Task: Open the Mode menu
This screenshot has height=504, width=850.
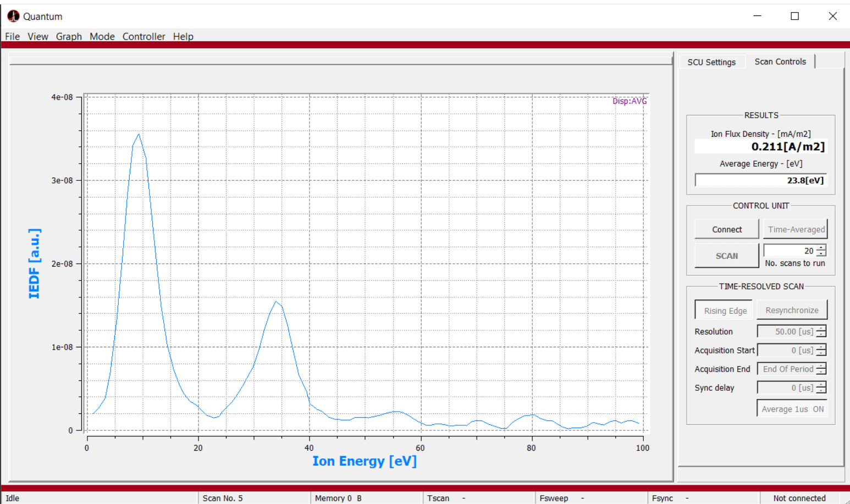Action: point(102,36)
